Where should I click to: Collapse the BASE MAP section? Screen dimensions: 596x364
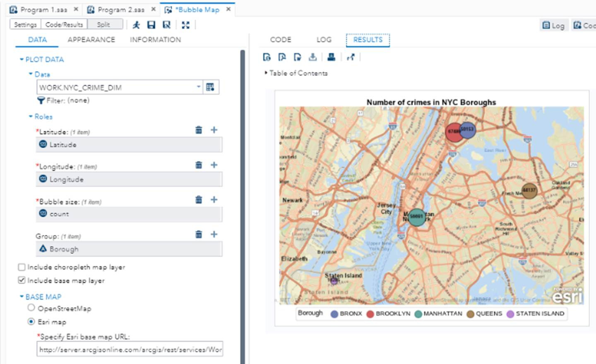pyautogui.click(x=22, y=297)
